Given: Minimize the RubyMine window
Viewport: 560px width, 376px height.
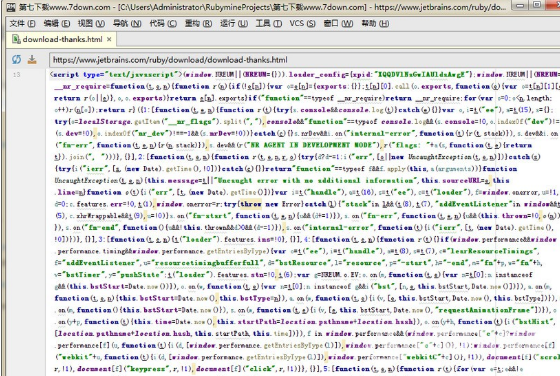Looking at the screenshot, I should click(520, 5).
